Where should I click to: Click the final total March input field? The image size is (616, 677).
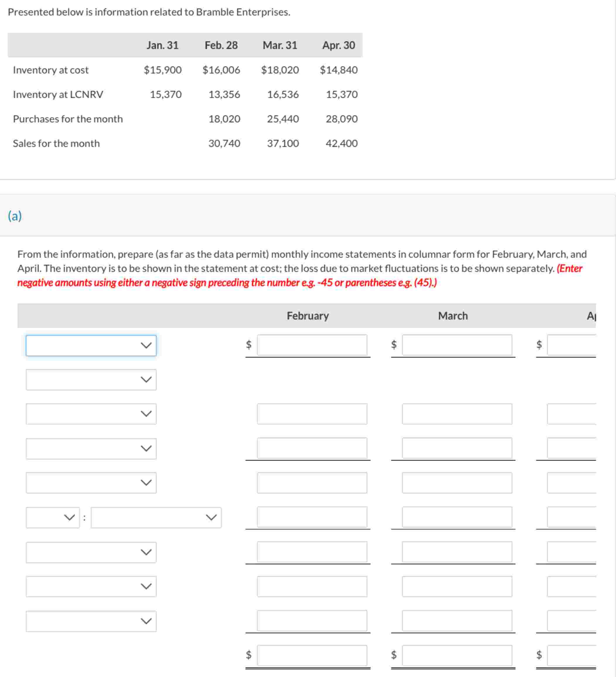pyautogui.click(x=457, y=655)
